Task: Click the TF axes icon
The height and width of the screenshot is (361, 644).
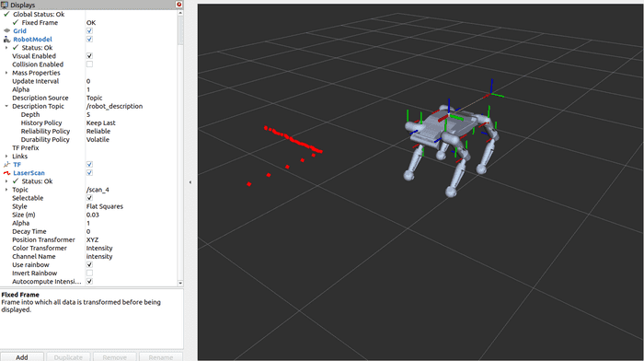Action: pos(6,165)
